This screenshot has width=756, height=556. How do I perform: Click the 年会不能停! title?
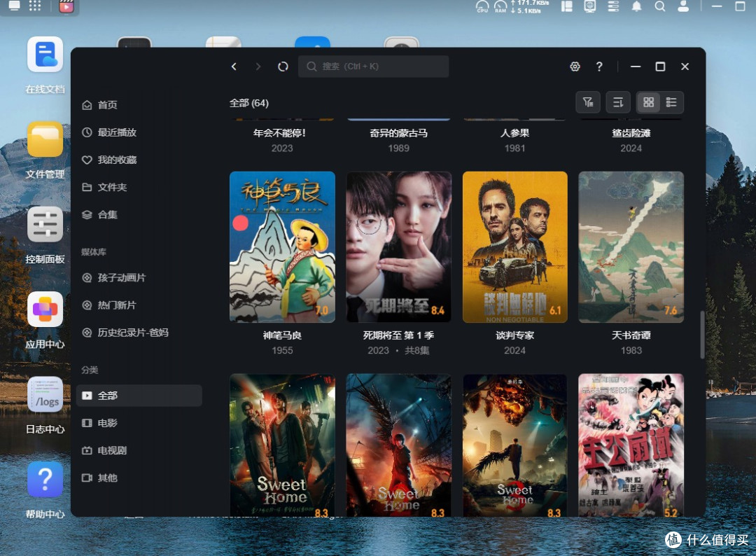point(279,133)
